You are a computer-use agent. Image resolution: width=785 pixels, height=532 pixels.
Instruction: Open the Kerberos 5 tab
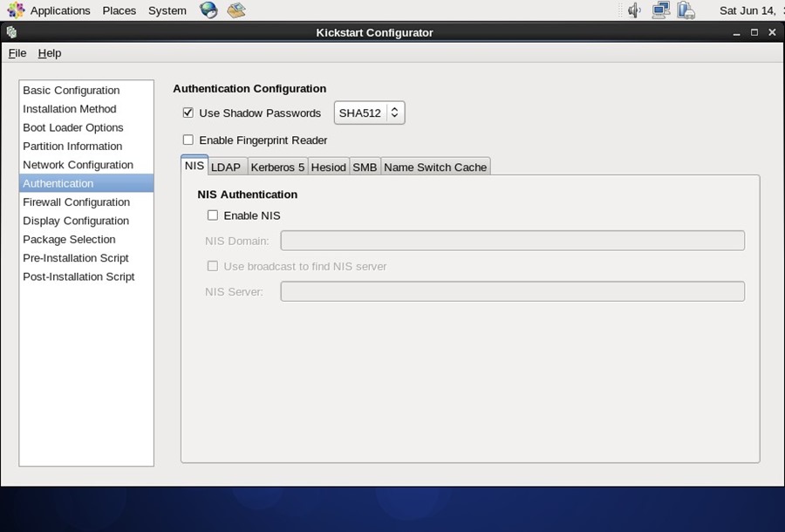click(x=276, y=167)
